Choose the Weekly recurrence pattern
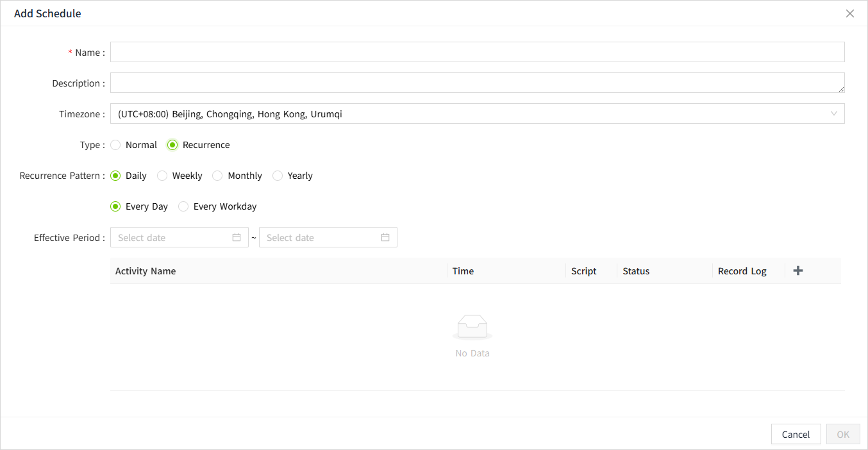Image resolution: width=868 pixels, height=450 pixels. tap(162, 176)
